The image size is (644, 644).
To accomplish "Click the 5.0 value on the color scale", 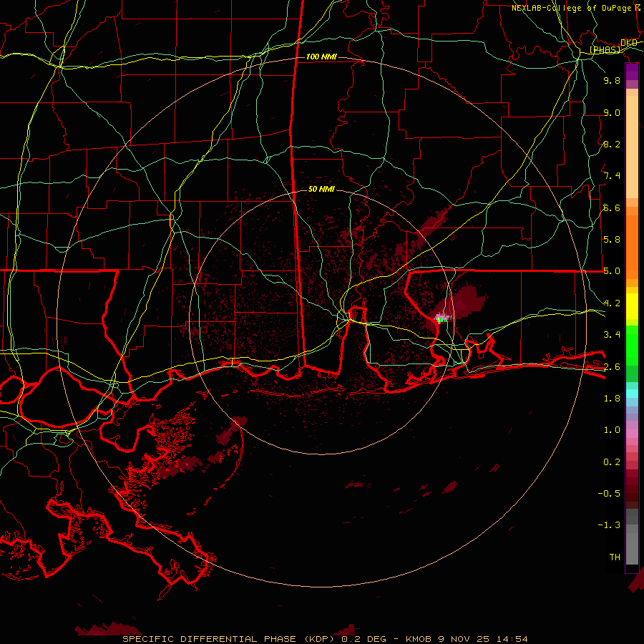I will tap(612, 271).
